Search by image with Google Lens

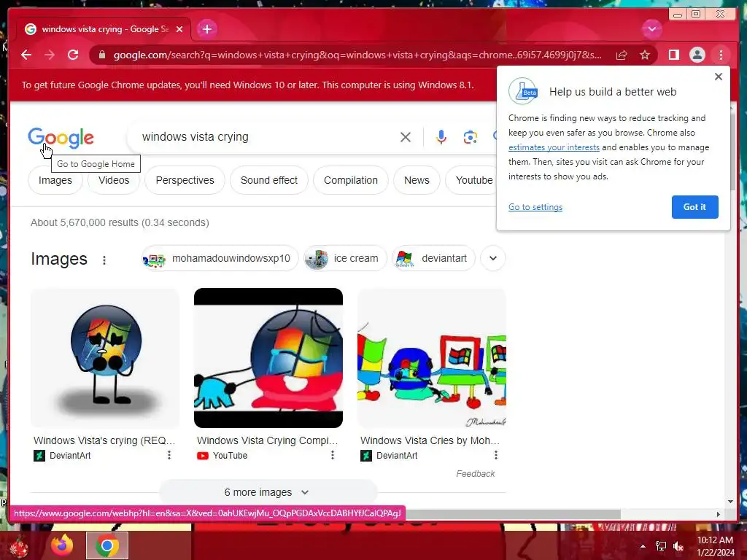pos(470,137)
